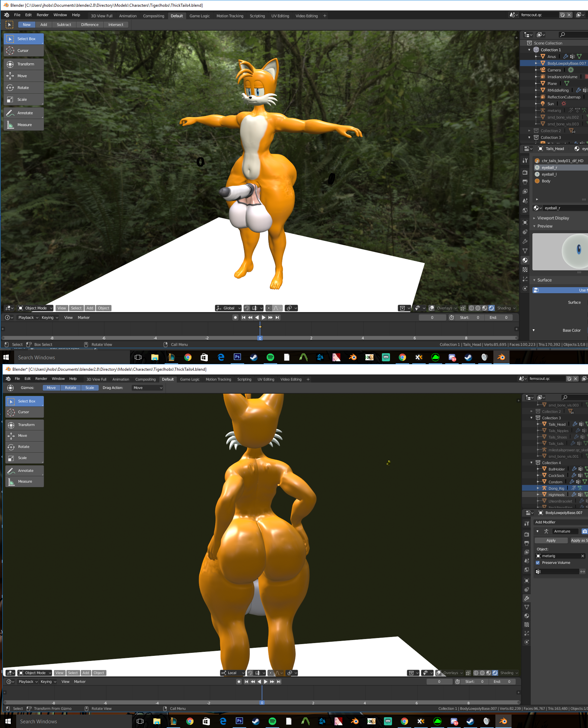Activate Select Box tool in top Blender window
The height and width of the screenshot is (728, 588).
pyautogui.click(x=24, y=39)
